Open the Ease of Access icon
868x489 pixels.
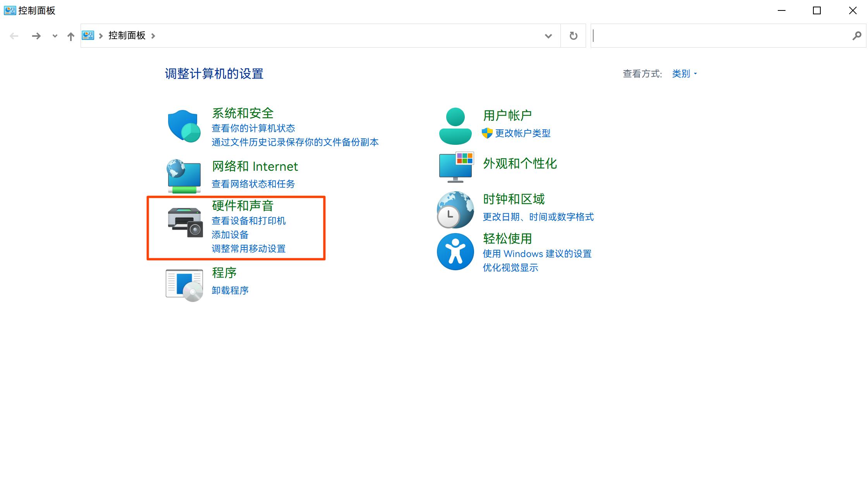pyautogui.click(x=455, y=252)
